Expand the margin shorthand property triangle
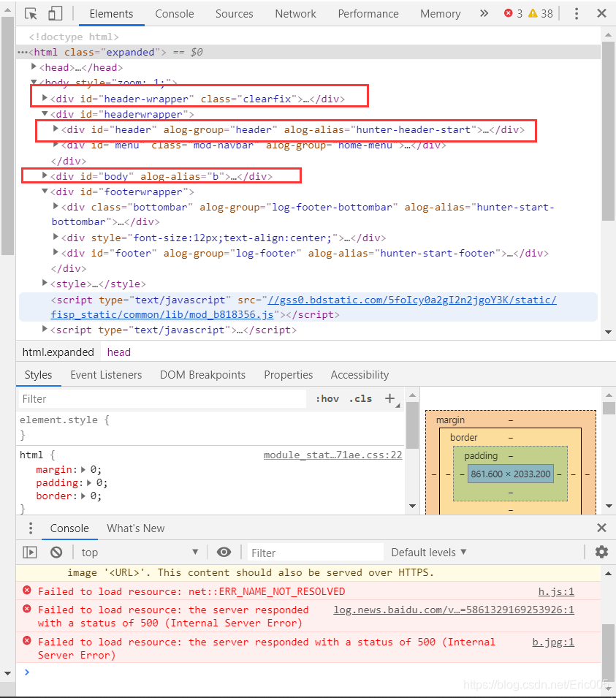616x698 pixels. pos(83,470)
